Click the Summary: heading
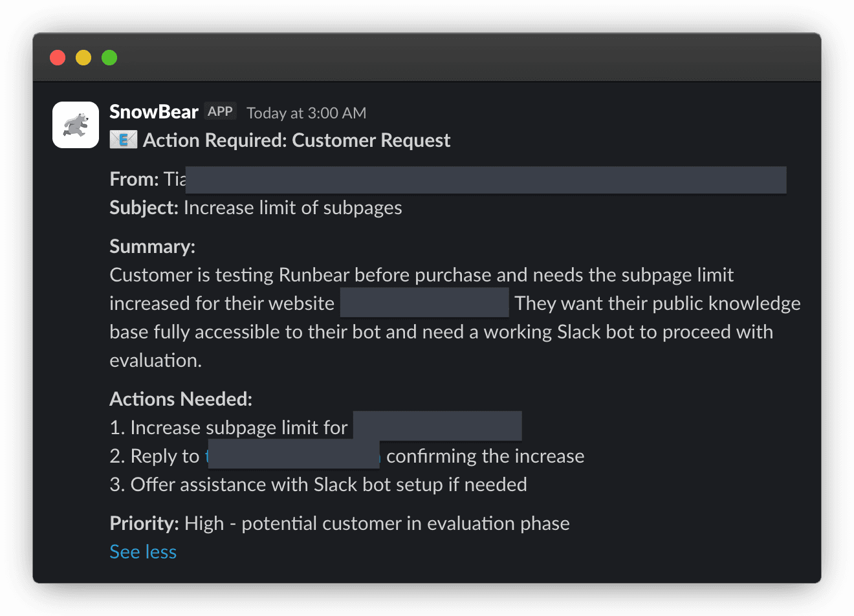The height and width of the screenshot is (616, 854). point(152,247)
